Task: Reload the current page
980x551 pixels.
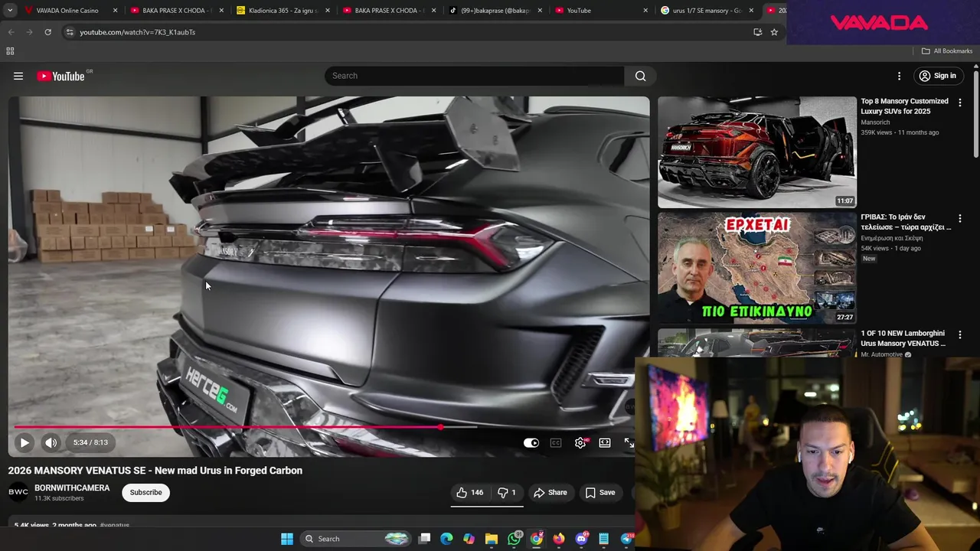Action: coord(47,32)
